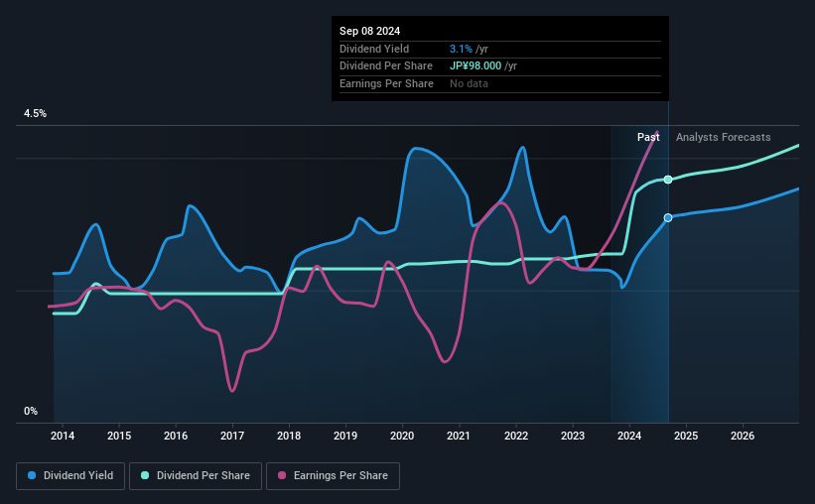Click the tooltip Dividend Yield row label

(374, 49)
